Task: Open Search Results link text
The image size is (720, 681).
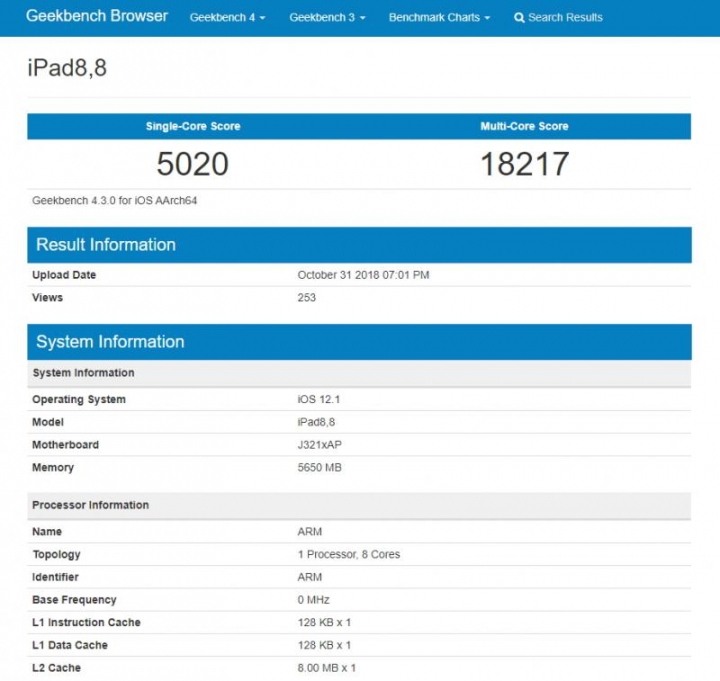Action: click(565, 17)
